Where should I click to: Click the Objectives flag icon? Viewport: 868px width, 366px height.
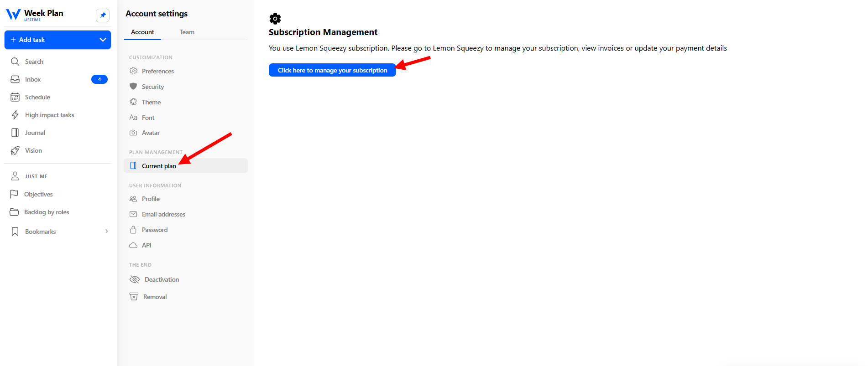click(x=14, y=194)
